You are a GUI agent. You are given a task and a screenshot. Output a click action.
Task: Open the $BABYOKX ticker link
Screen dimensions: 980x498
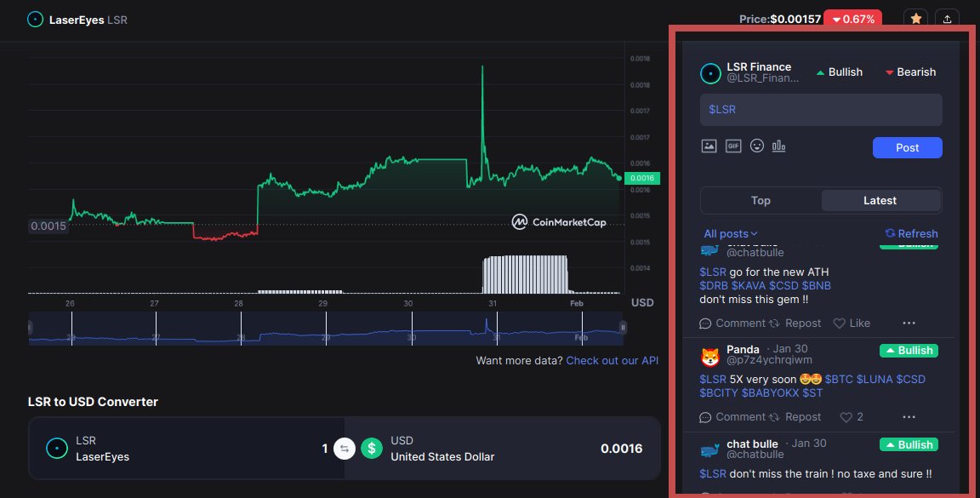770,393
